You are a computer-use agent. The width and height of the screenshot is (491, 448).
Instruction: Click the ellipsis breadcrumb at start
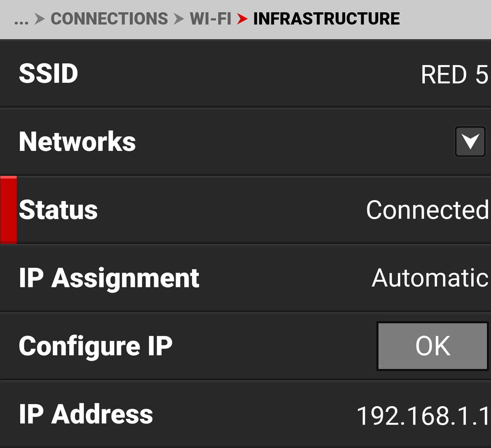[21, 22]
